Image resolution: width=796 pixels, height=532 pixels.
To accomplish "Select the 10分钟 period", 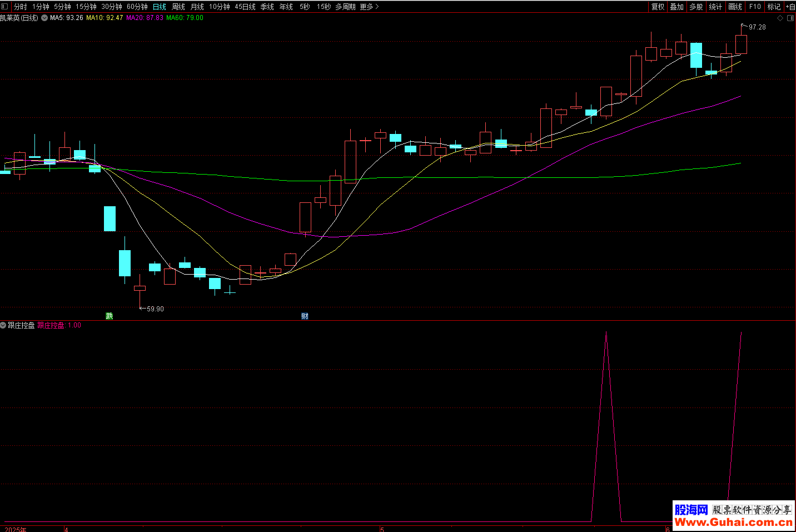I will point(220,7).
